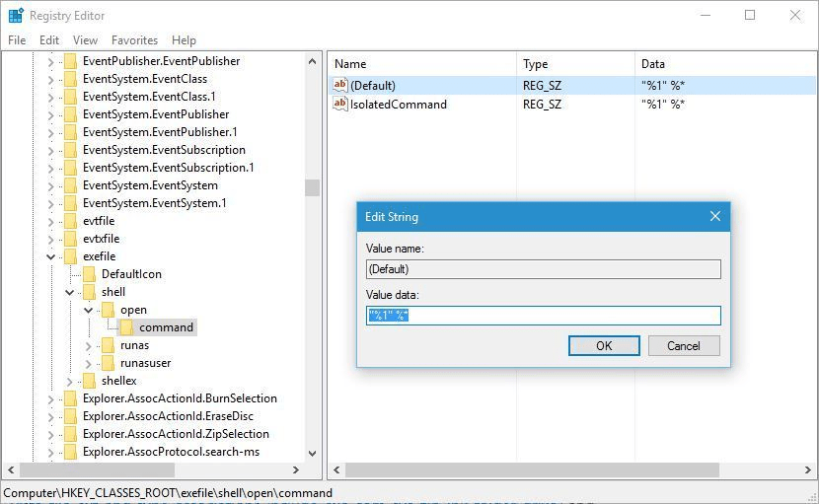Image resolution: width=819 pixels, height=504 pixels.
Task: Expand the runas key
Action: (x=89, y=345)
